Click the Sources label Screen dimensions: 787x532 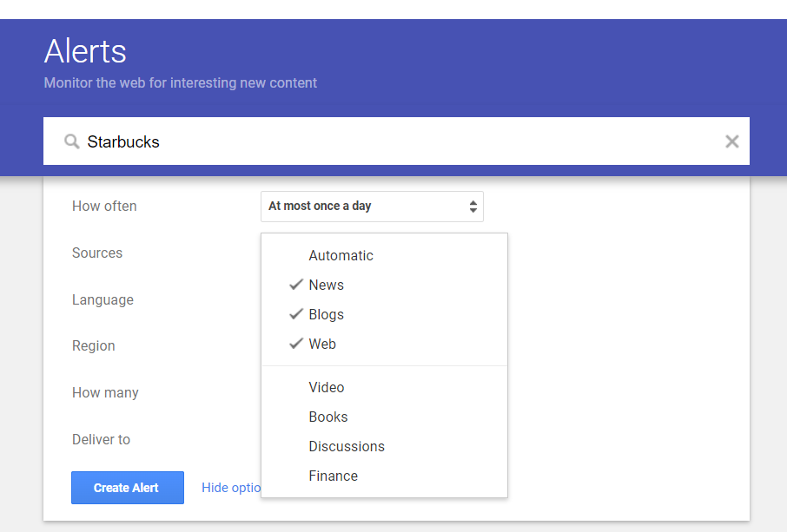[x=97, y=253]
